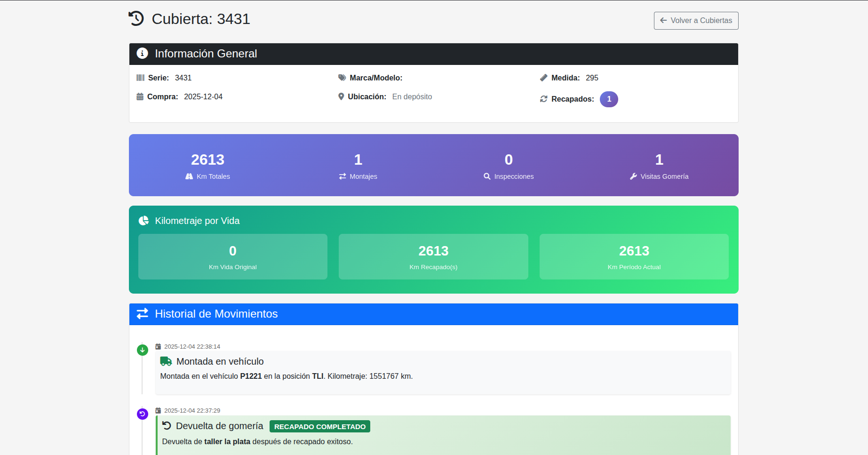The height and width of the screenshot is (455, 868).
Task: Click the wrench icon by Visitas Gomería
Action: click(x=633, y=176)
